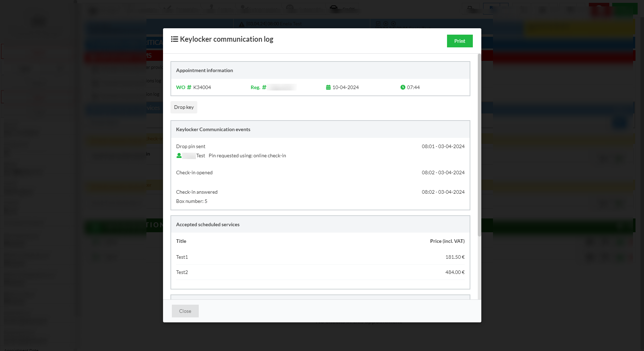
Task: Close the Keylocker communication log dialog
Action: coord(185,311)
